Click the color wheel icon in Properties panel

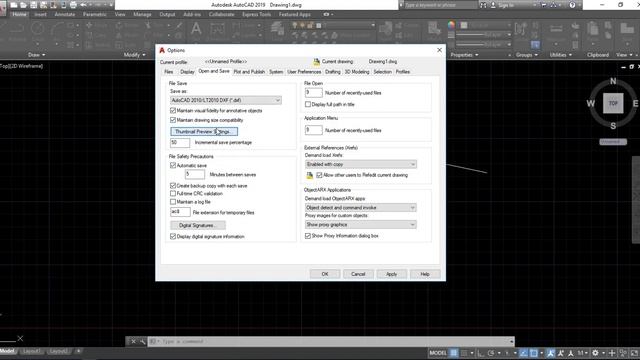tap(451, 25)
